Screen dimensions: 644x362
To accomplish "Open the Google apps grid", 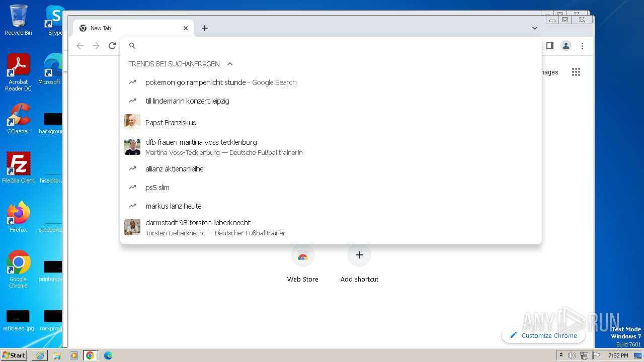I will (x=576, y=72).
